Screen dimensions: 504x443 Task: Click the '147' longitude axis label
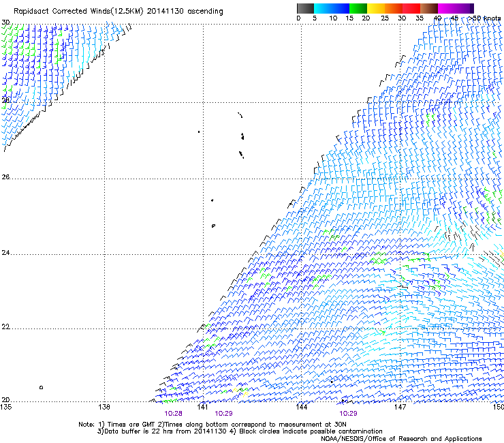pos(400,407)
